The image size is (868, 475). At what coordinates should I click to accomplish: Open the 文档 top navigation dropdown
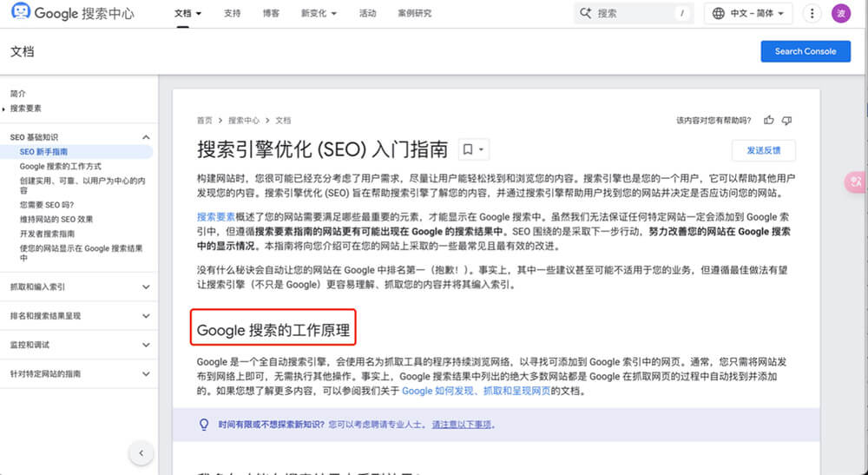(x=187, y=13)
